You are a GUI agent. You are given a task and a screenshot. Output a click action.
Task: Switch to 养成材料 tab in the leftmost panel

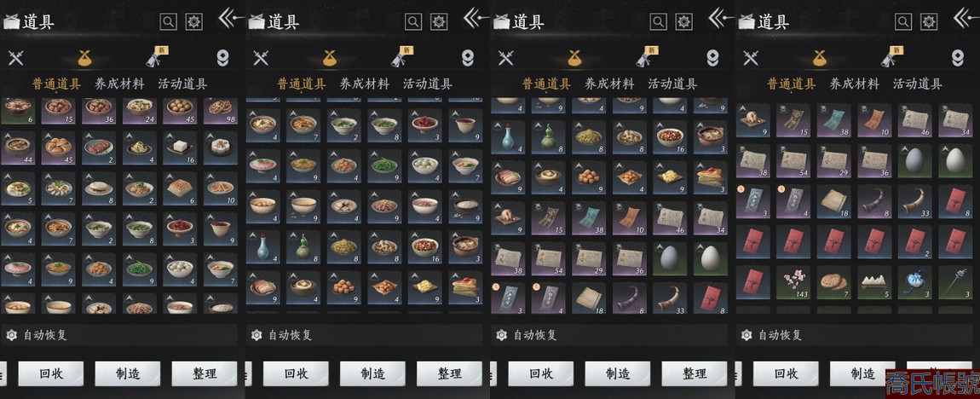[x=119, y=84]
